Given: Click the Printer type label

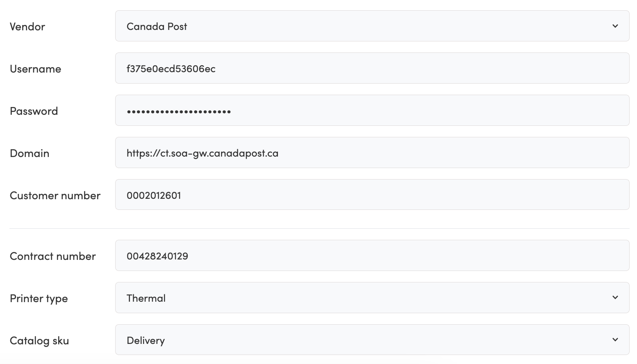Looking at the screenshot, I should 39,298.
